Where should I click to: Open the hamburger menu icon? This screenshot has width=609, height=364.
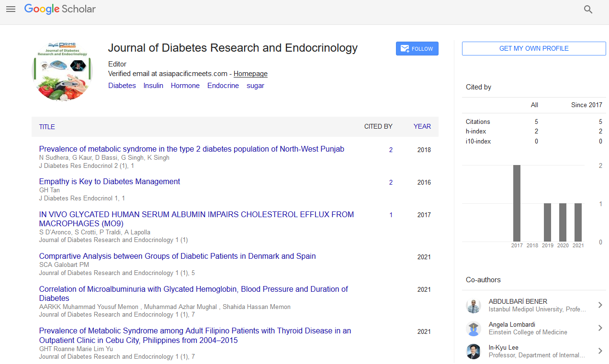tap(11, 9)
